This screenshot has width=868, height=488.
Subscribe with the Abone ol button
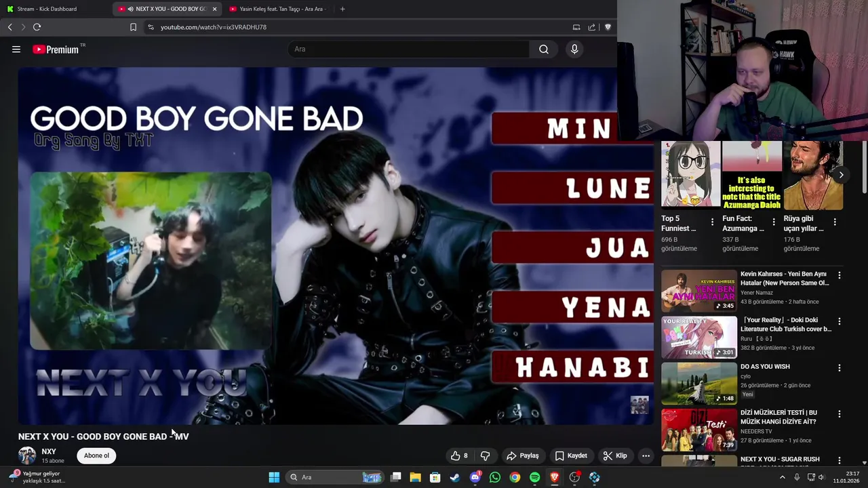(x=96, y=455)
